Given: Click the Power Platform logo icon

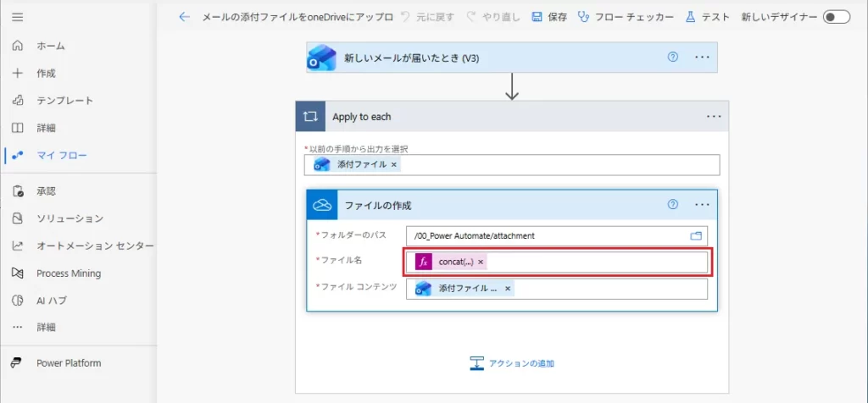Looking at the screenshot, I should point(18,363).
